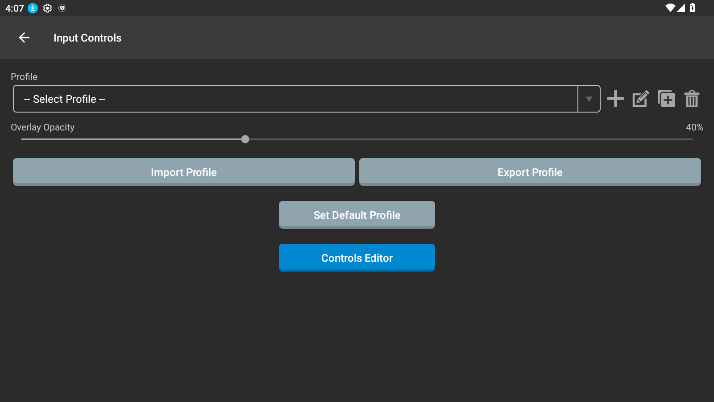Viewport: 714px width, 402px height.
Task: Duplicate the profile with the copy icon
Action: [x=666, y=99]
